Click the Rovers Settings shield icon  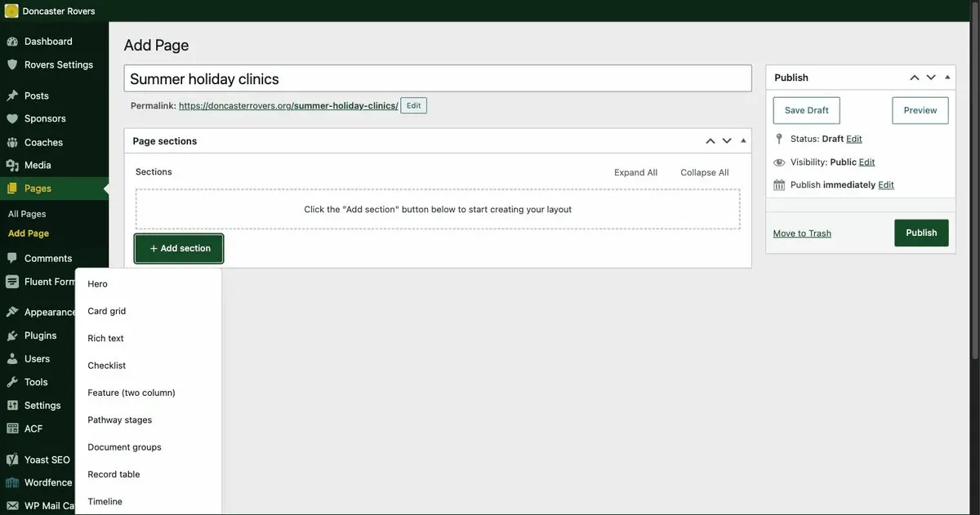12,64
